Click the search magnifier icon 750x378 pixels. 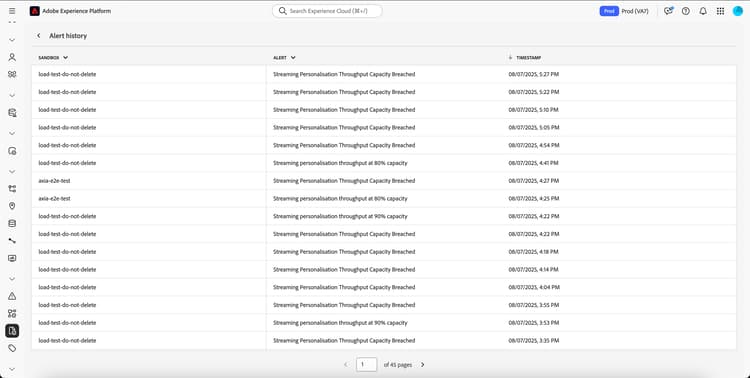pyautogui.click(x=283, y=11)
